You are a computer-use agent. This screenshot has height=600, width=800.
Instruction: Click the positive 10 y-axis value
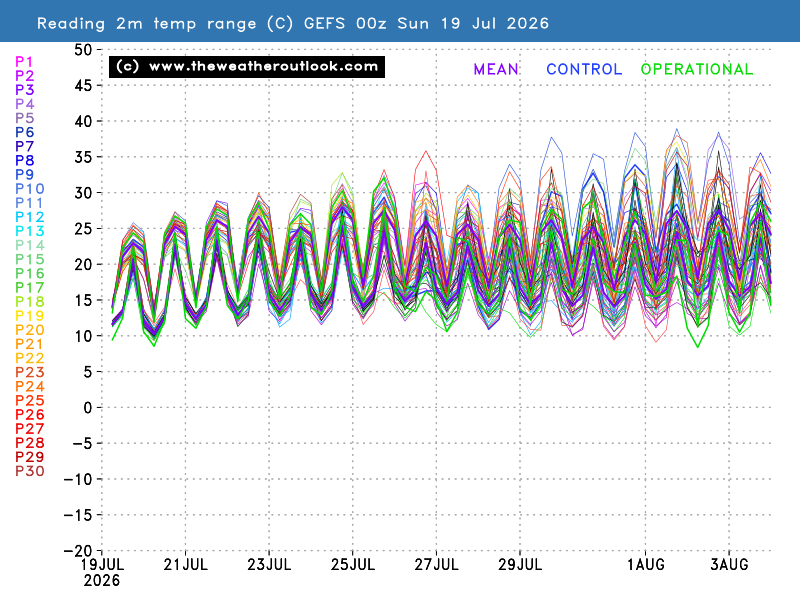click(x=83, y=336)
